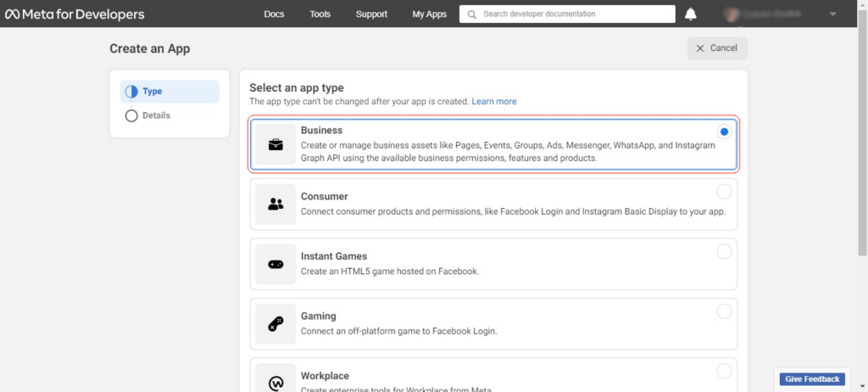Focus the Search developer documentation field
Viewport: 868px width, 392px height.
click(567, 14)
